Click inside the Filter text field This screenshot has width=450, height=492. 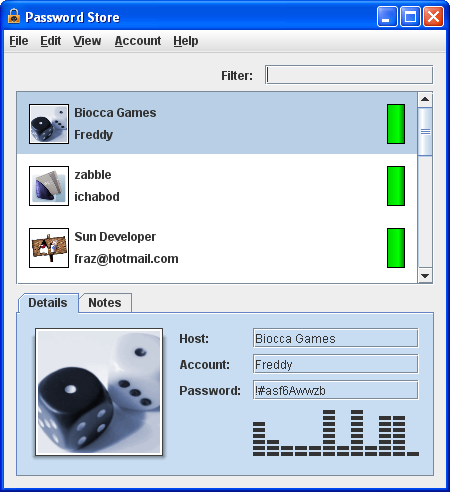point(349,75)
